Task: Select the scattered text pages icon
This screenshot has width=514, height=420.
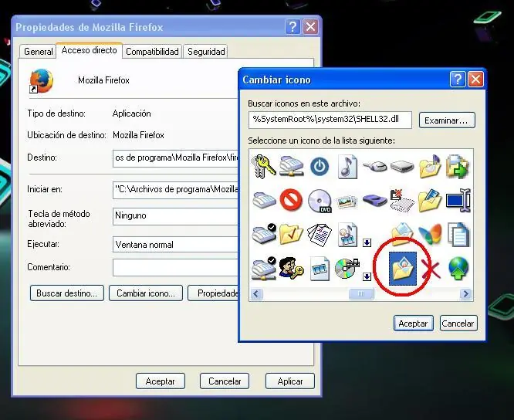Action: (x=320, y=235)
